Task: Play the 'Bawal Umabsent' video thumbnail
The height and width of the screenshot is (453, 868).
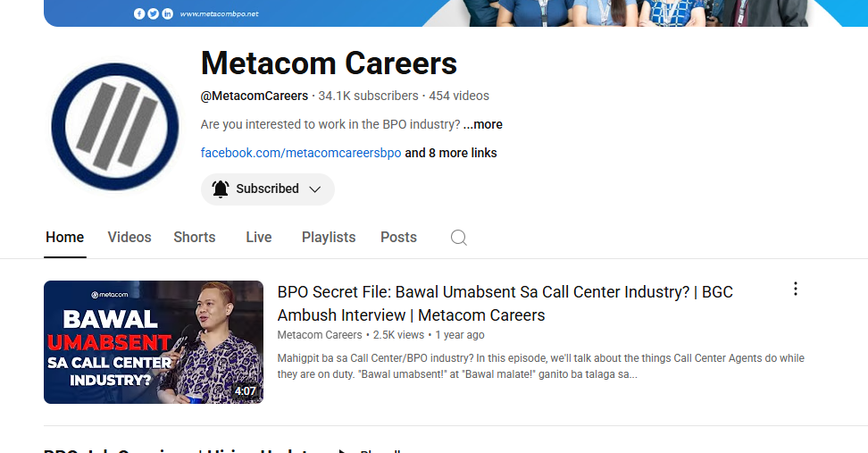Action: coord(154,342)
